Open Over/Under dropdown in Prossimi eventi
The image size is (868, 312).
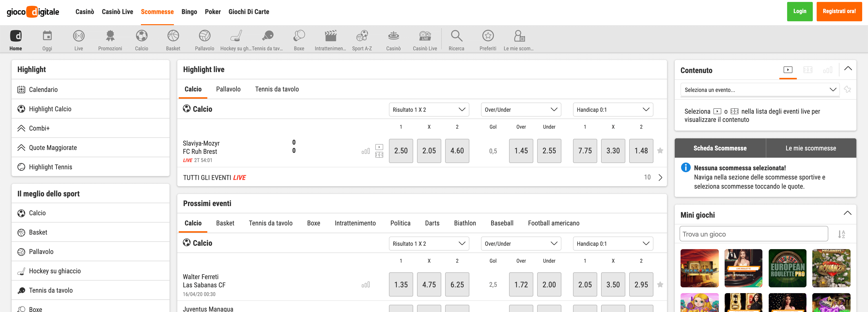tap(521, 244)
